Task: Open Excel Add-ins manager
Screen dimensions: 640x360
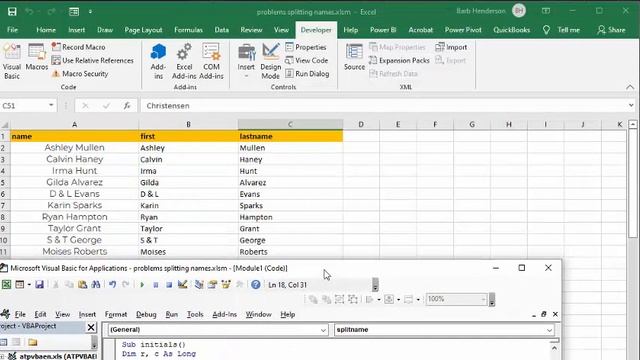Action: point(184,61)
